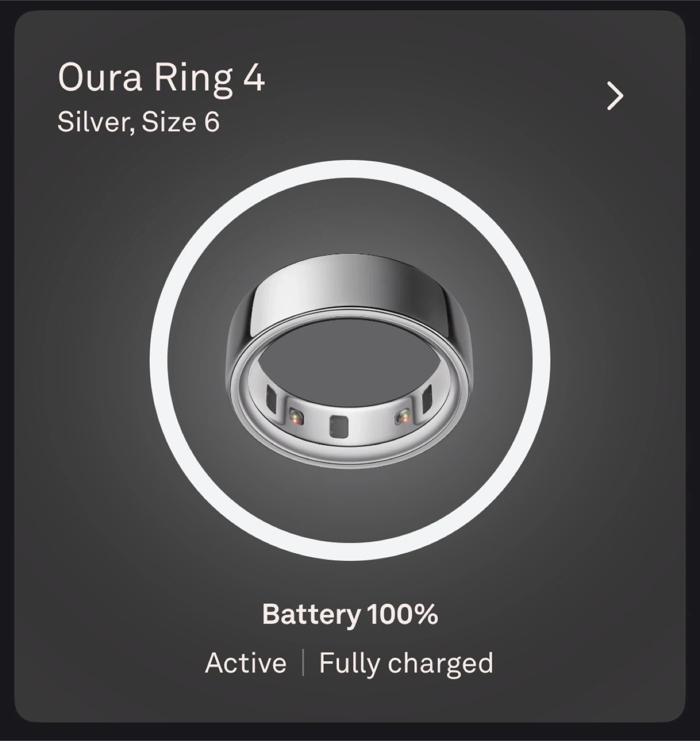The image size is (700, 741).
Task: Tap the 100% battery percentage value
Action: point(403,614)
